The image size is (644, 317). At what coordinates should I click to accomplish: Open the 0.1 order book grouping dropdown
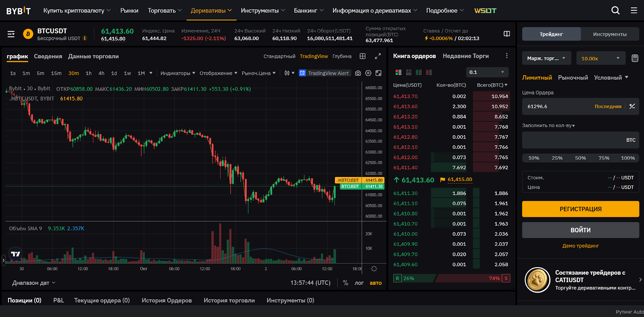click(x=487, y=72)
